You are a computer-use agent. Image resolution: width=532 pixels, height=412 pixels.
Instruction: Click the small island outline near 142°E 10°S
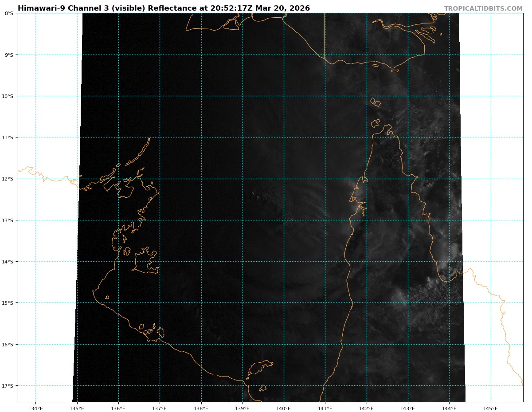click(375, 102)
